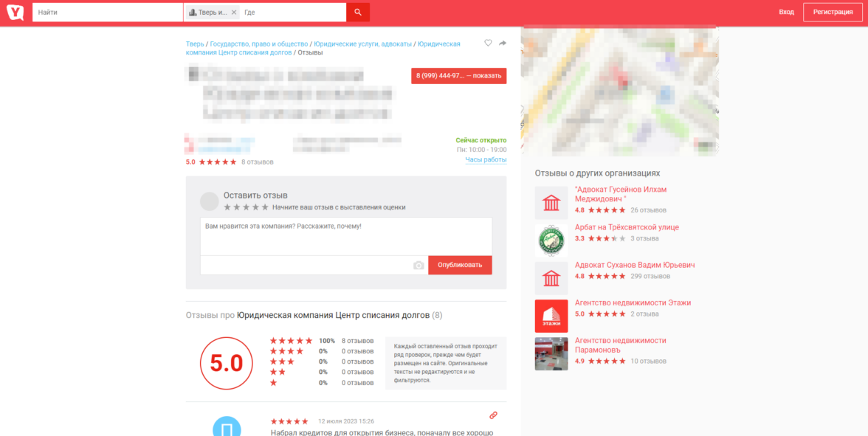Viewport: 868px width, 436px height.
Task: Click 10 отзывов under Парамоновъ
Action: coord(648,361)
